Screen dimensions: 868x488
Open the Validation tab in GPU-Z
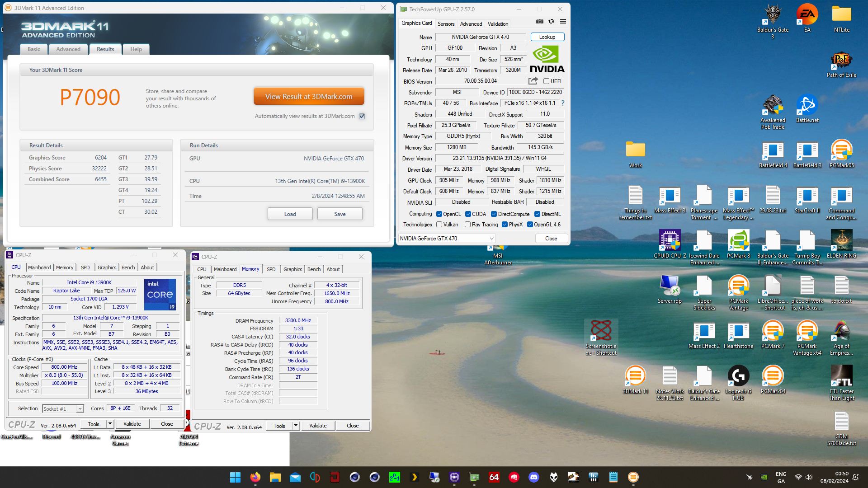[x=498, y=24]
